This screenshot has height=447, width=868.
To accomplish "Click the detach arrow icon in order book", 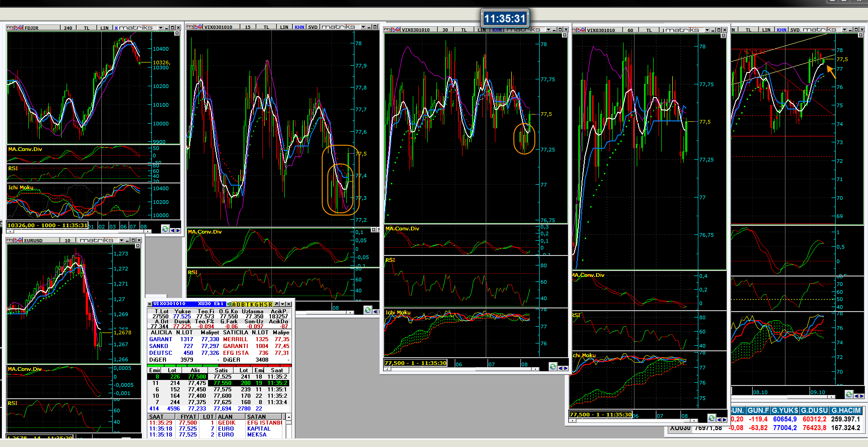I will 276,304.
